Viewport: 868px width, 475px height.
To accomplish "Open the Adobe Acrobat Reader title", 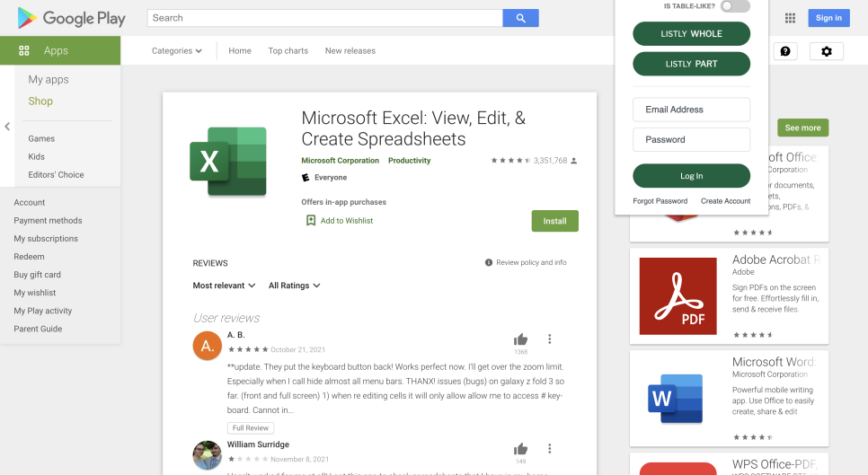I will point(776,259).
